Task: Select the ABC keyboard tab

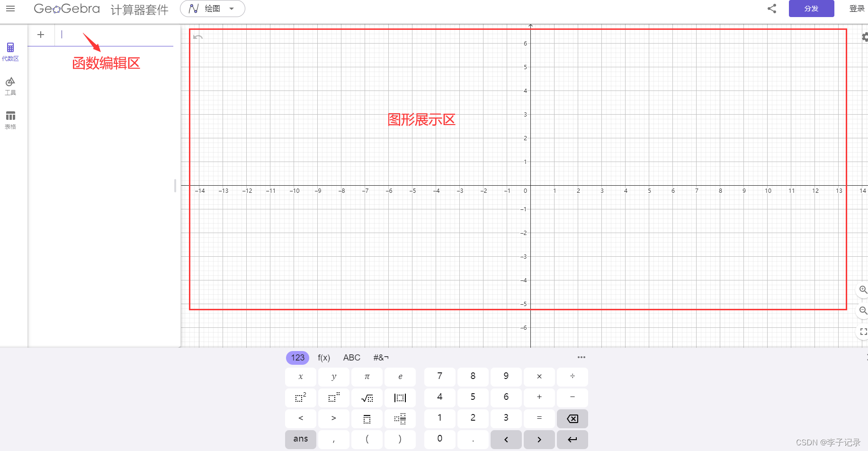Action: [x=352, y=358]
